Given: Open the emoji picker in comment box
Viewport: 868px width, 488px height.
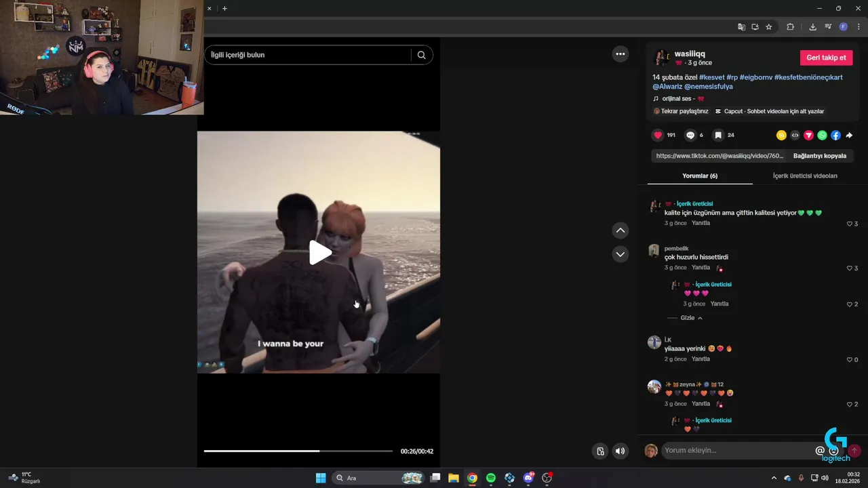Looking at the screenshot, I should (834, 450).
